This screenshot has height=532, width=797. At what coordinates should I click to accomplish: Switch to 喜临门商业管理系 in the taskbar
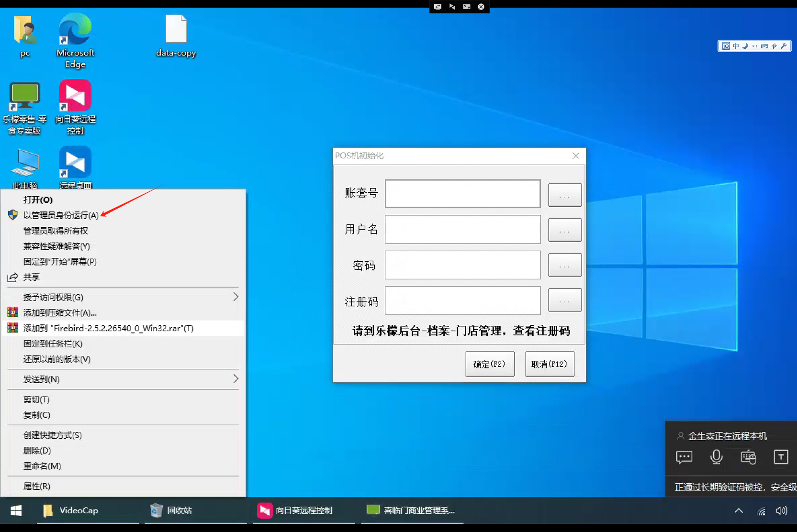point(412,510)
